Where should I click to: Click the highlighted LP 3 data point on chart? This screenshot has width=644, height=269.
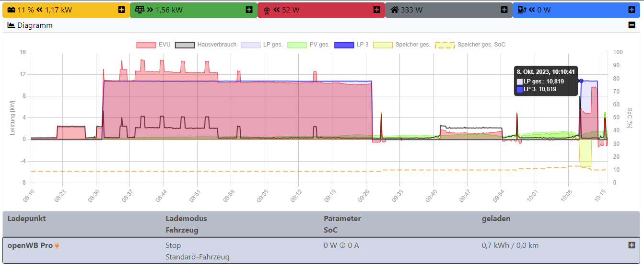[581, 81]
